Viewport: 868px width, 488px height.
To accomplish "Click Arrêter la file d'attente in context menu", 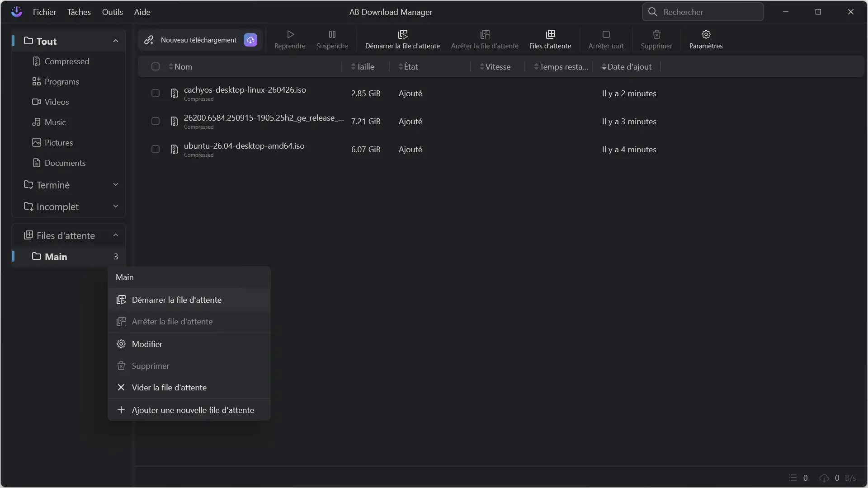I will [x=189, y=322].
